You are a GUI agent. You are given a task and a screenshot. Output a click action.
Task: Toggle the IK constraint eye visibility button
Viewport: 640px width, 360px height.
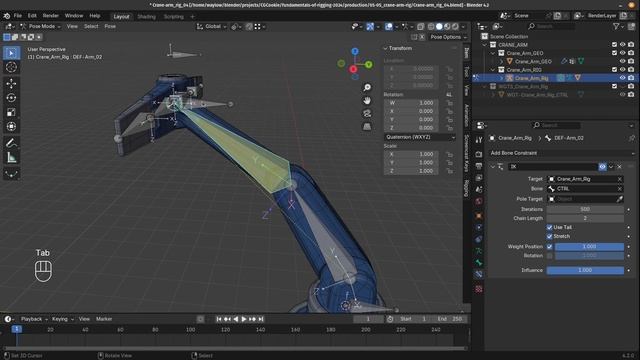[602, 167]
